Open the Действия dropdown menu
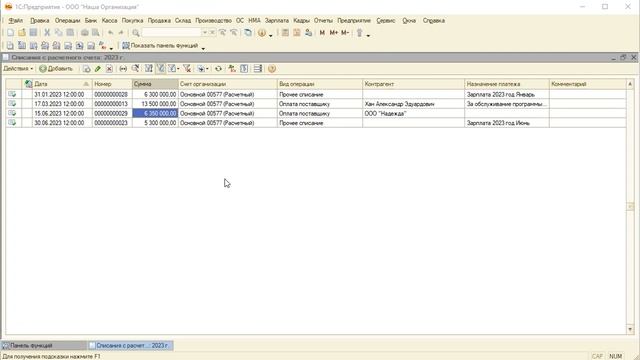The height and width of the screenshot is (360, 640). [18, 69]
